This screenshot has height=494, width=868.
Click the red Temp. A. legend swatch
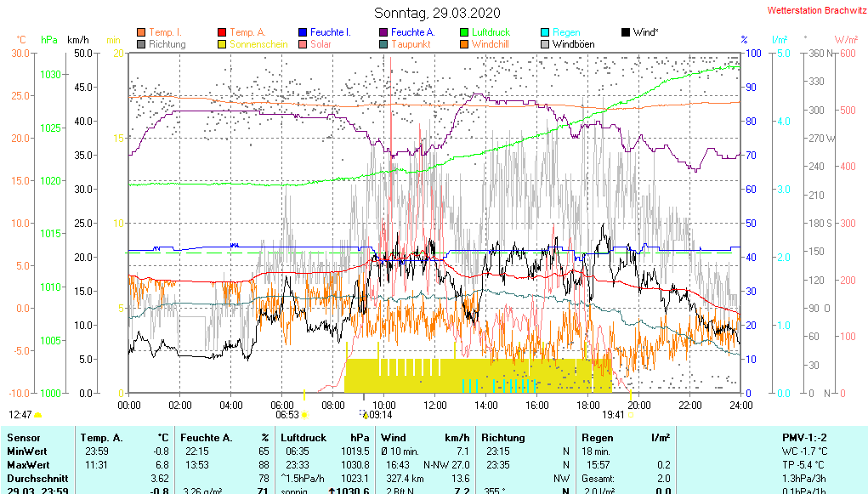pos(222,32)
